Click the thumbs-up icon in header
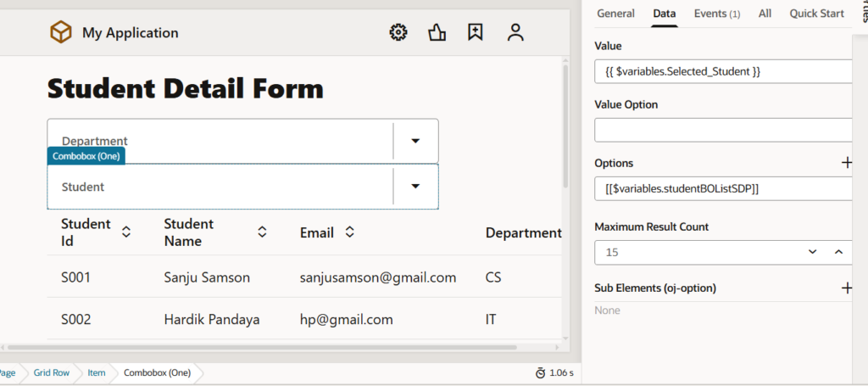Screen dimensions: 868x386 (437, 32)
